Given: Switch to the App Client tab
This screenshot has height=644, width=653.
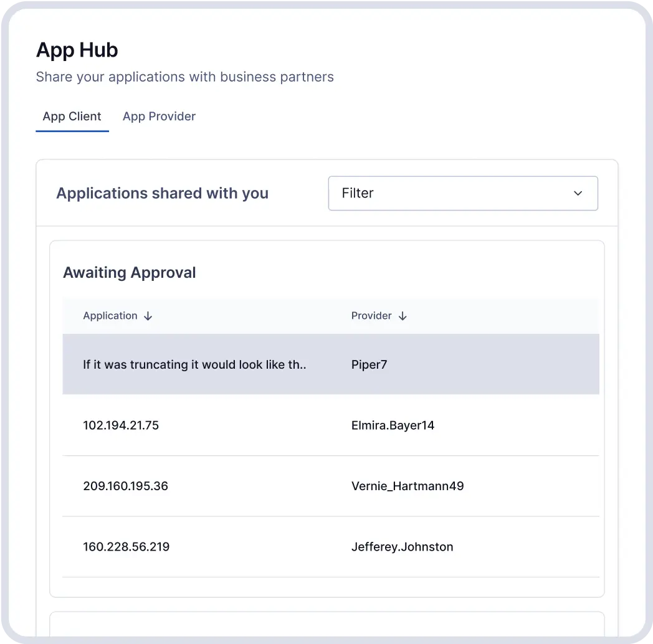Looking at the screenshot, I should click(x=72, y=116).
